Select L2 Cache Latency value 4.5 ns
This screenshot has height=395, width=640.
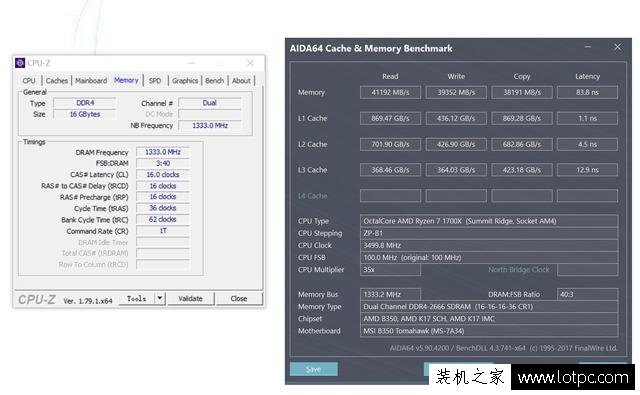pyautogui.click(x=587, y=144)
